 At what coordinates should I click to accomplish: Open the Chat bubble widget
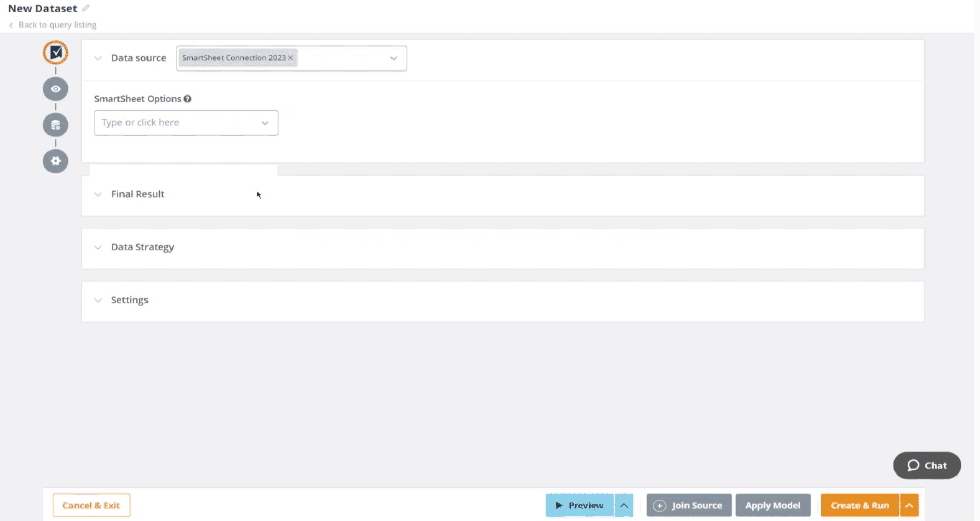pos(926,465)
